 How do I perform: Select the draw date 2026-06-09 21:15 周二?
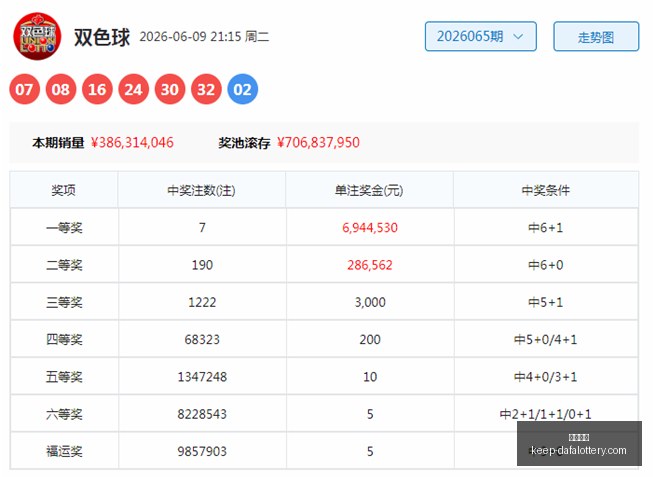pyautogui.click(x=204, y=37)
